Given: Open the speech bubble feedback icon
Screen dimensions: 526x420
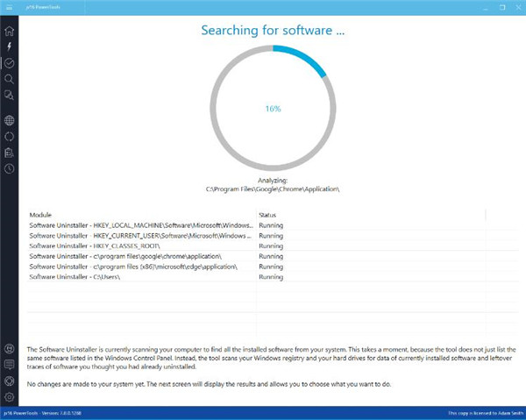Looking at the screenshot, I should pos(9,364).
